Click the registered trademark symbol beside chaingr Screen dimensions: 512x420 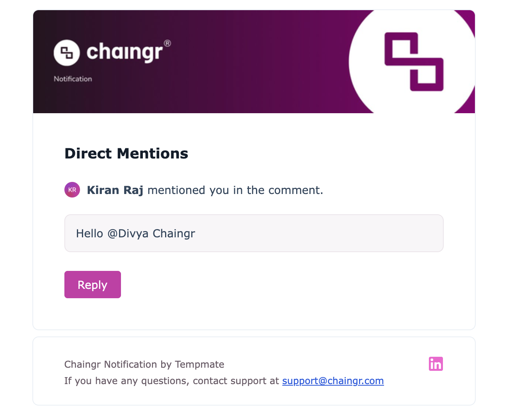click(x=167, y=43)
